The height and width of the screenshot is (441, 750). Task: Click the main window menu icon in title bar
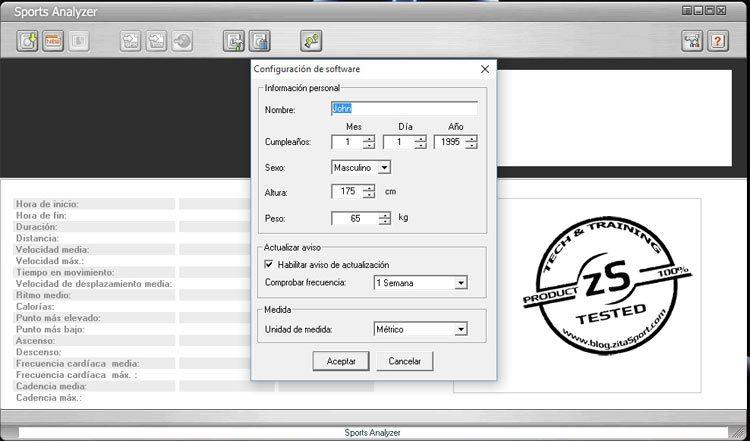687,11
